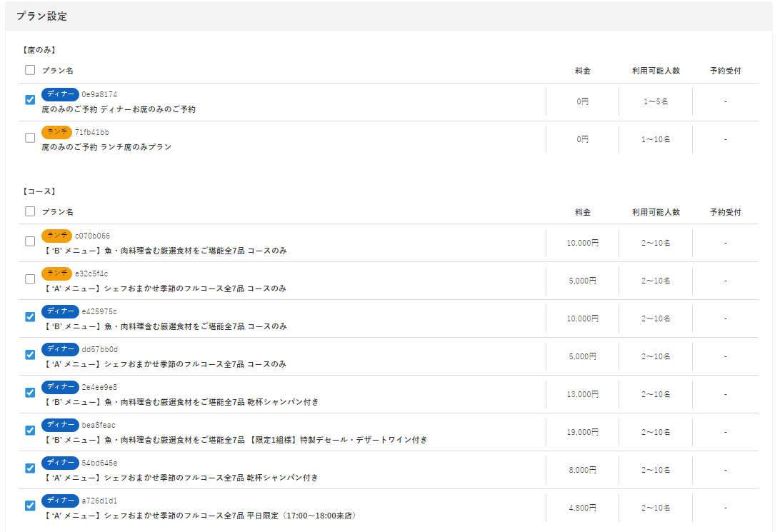The height and width of the screenshot is (532, 780).
Task: Open the ランチ席のみプラン plan name
Action: pos(106,147)
